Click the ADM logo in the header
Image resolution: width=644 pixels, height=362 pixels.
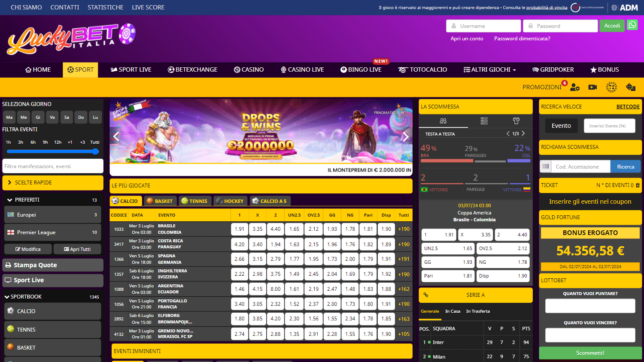click(x=625, y=7)
